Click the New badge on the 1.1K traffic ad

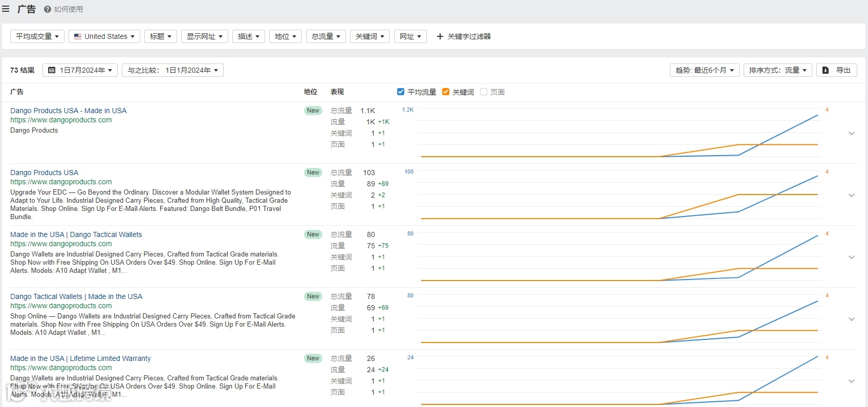click(x=313, y=111)
